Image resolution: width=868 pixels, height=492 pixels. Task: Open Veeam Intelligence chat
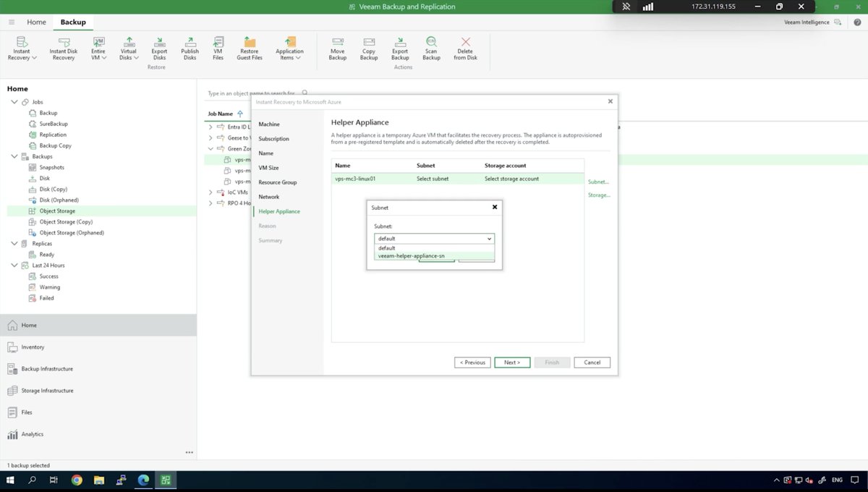point(812,22)
